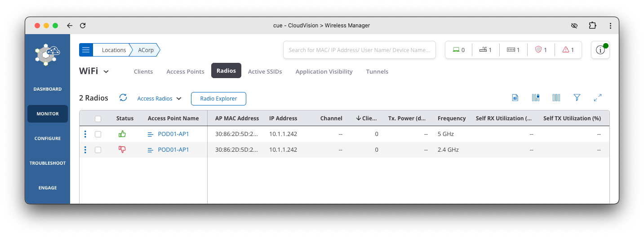The width and height of the screenshot is (644, 237).
Task: Open the filter funnel icon
Action: [x=577, y=97]
